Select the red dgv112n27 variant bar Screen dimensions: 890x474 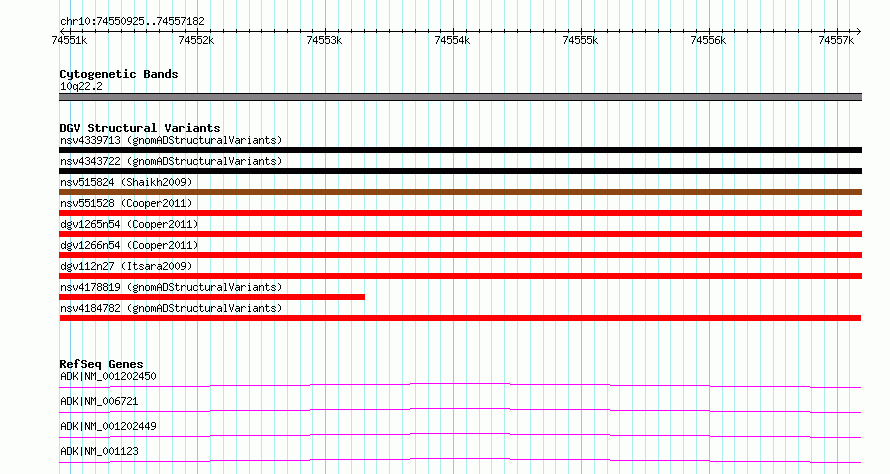tap(460, 276)
